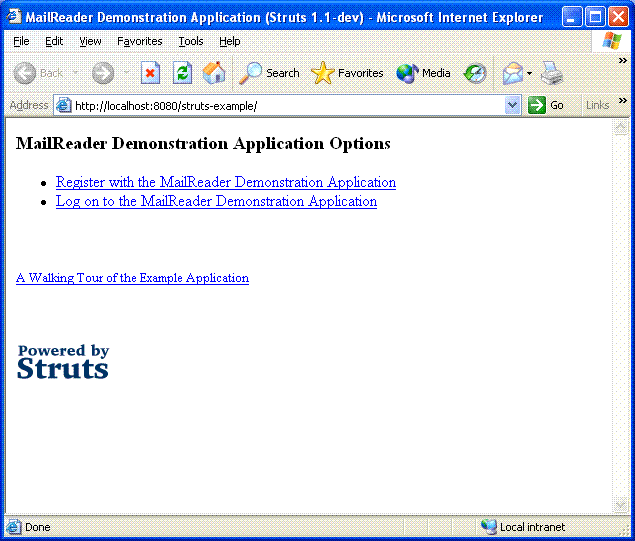Go to the Home page icon
This screenshot has width=635, height=541.
pyautogui.click(x=214, y=73)
